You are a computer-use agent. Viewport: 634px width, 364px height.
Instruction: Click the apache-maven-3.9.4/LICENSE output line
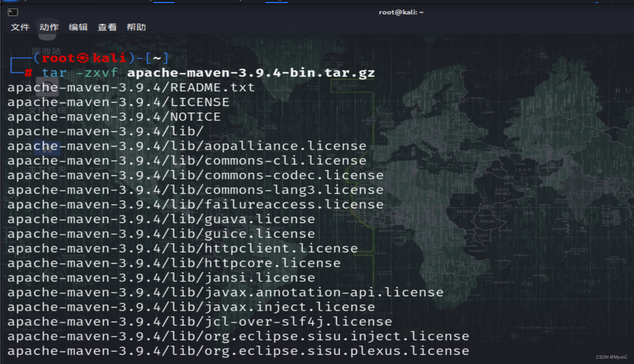pyautogui.click(x=118, y=102)
